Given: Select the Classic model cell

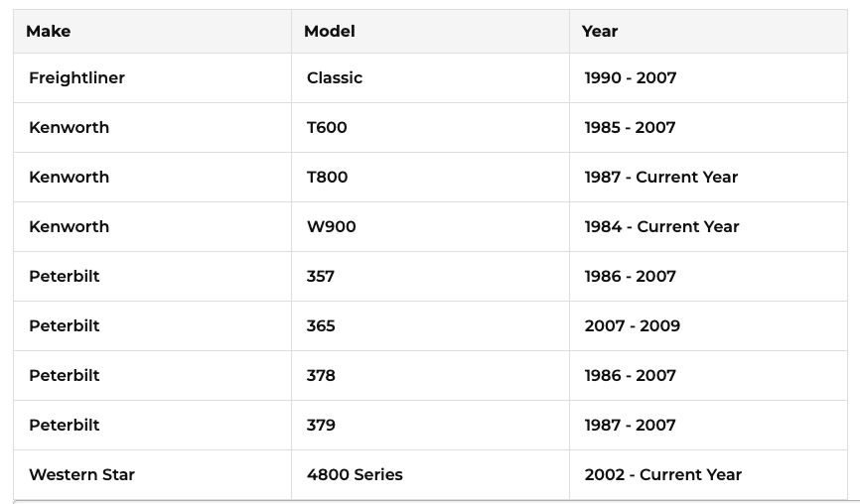Looking at the screenshot, I should coord(335,78).
